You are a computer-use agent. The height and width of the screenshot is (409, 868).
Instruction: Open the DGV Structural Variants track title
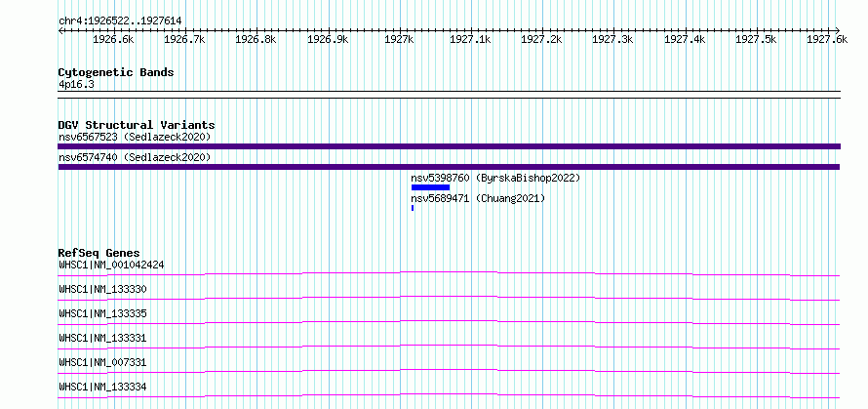[137, 125]
